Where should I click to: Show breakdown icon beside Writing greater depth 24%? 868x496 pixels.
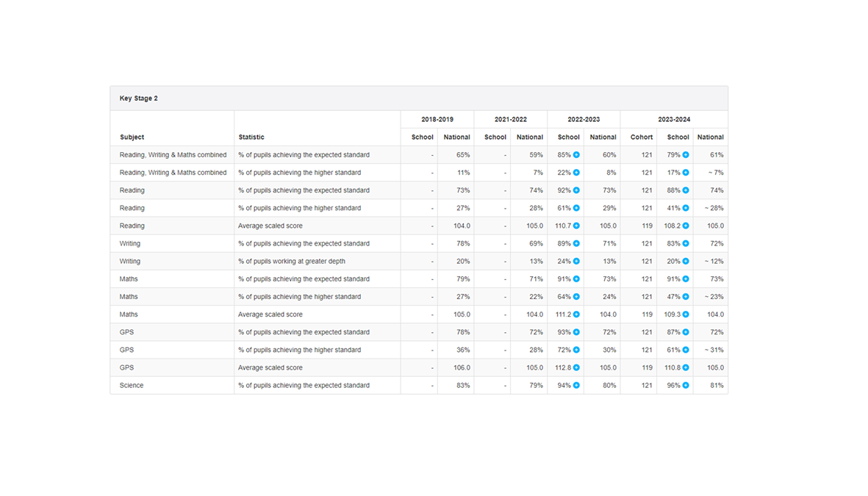click(576, 262)
